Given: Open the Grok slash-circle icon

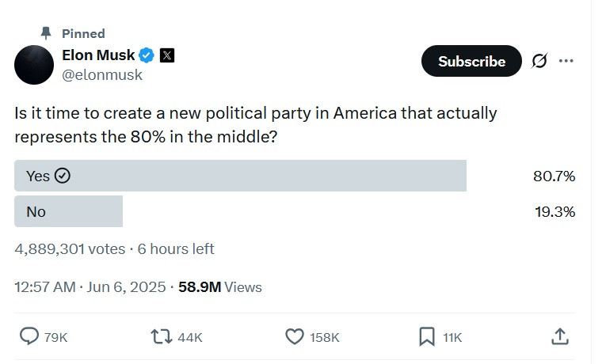Looking at the screenshot, I should tap(539, 61).
